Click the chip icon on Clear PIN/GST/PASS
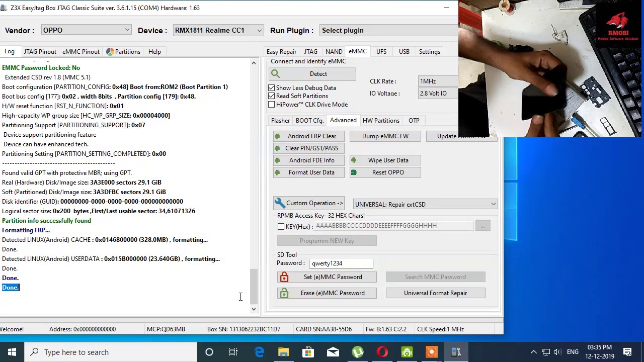644x362 pixels. click(x=277, y=148)
